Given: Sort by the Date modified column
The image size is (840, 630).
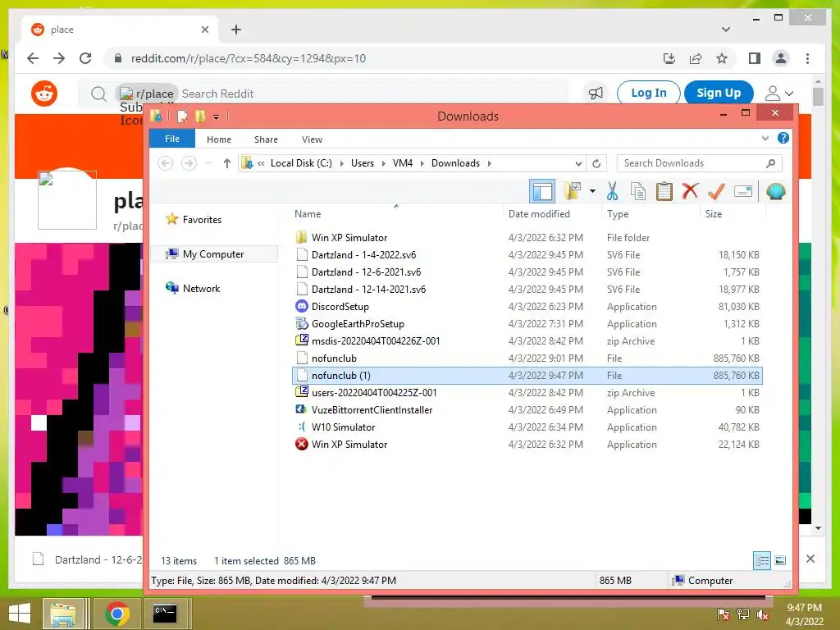Looking at the screenshot, I should (x=539, y=214).
